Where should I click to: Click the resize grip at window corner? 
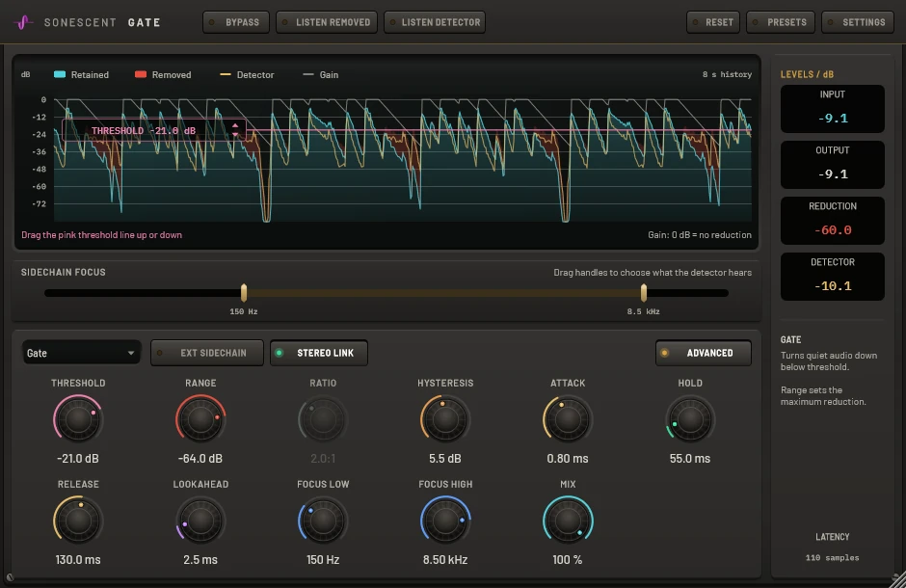click(x=898, y=580)
